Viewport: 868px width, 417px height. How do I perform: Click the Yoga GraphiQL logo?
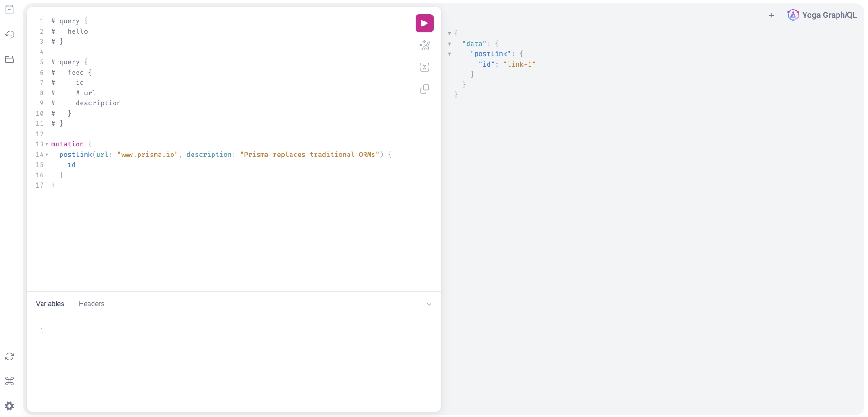tap(822, 15)
